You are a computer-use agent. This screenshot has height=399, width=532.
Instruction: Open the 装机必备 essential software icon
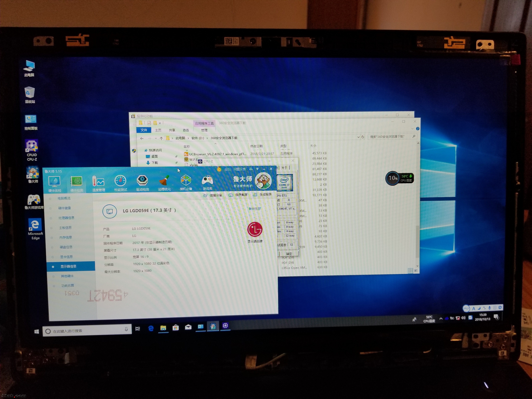tap(186, 181)
